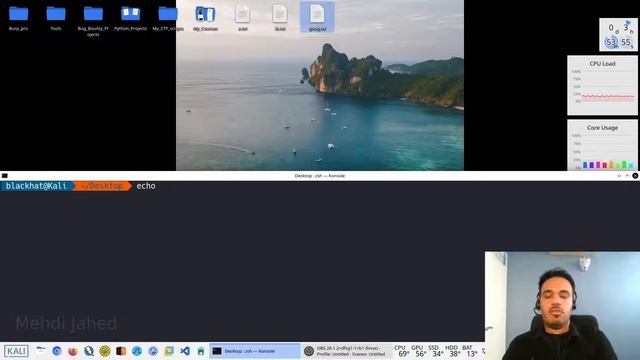Screen dimensions: 640x360
Task: Click the Konsole window menu icon in titlebar
Action: tap(4, 176)
